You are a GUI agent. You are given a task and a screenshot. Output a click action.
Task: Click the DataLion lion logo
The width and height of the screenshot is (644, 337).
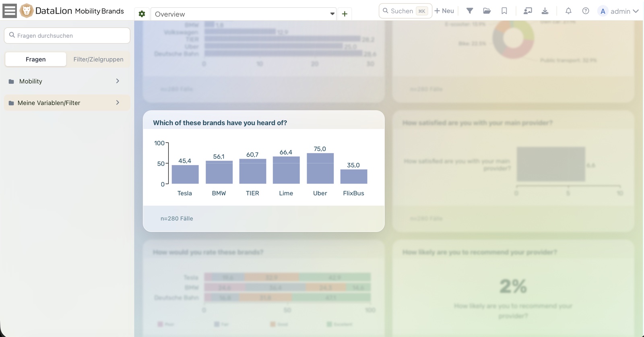tap(27, 11)
